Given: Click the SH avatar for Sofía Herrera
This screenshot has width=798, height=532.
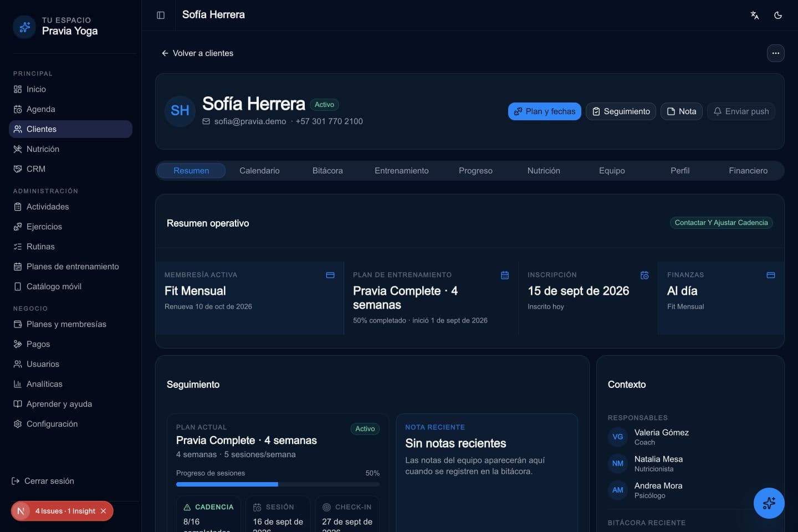Looking at the screenshot, I should point(180,111).
